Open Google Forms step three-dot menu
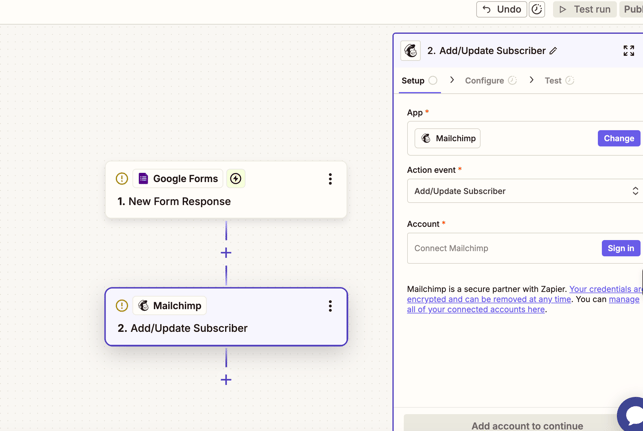 pos(330,179)
